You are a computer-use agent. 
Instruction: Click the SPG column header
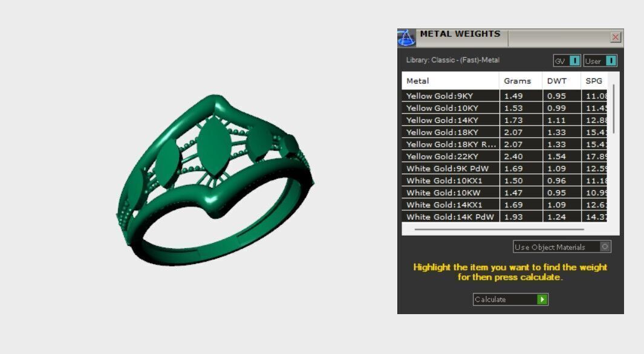(594, 81)
